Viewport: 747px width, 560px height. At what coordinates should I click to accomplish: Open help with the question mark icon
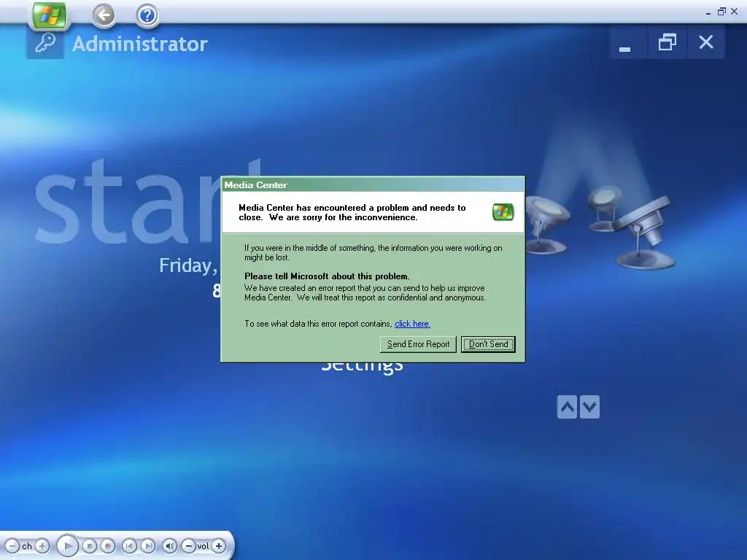(147, 15)
